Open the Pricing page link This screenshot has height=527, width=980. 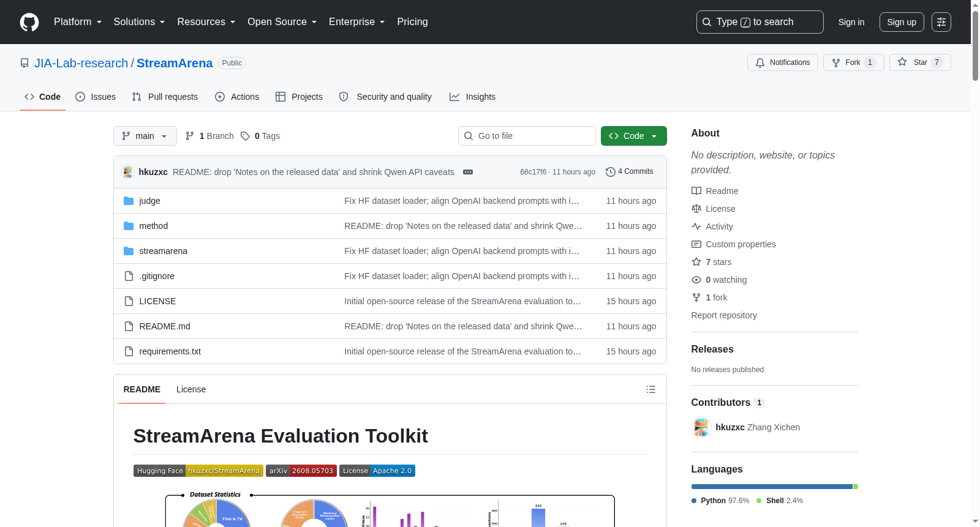(412, 22)
